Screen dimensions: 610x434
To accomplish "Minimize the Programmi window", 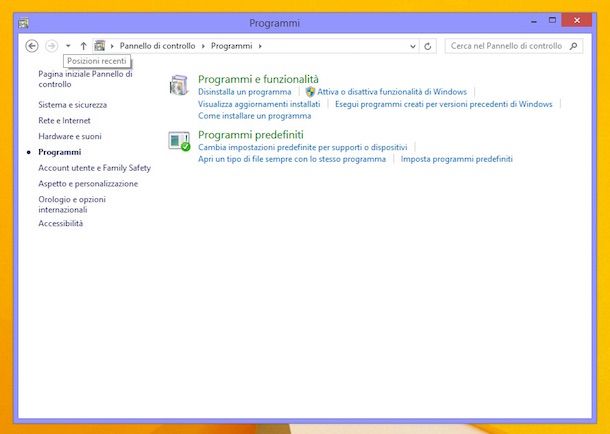I will [534, 21].
